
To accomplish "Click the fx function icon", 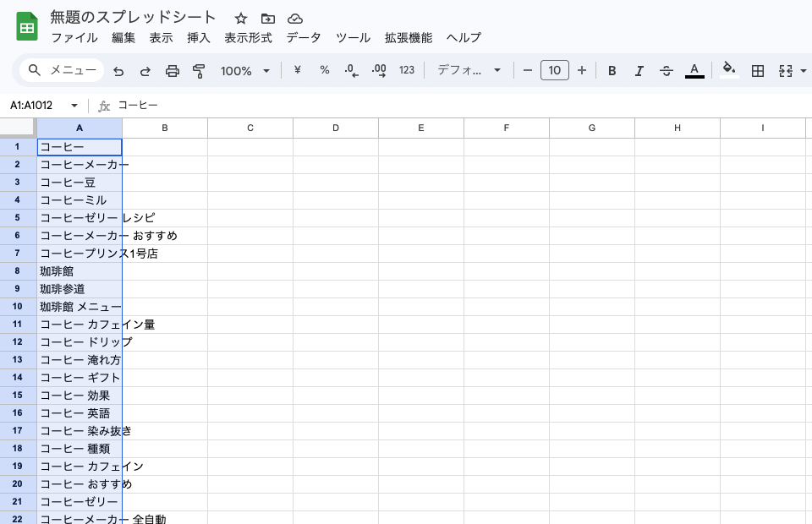I will [104, 106].
